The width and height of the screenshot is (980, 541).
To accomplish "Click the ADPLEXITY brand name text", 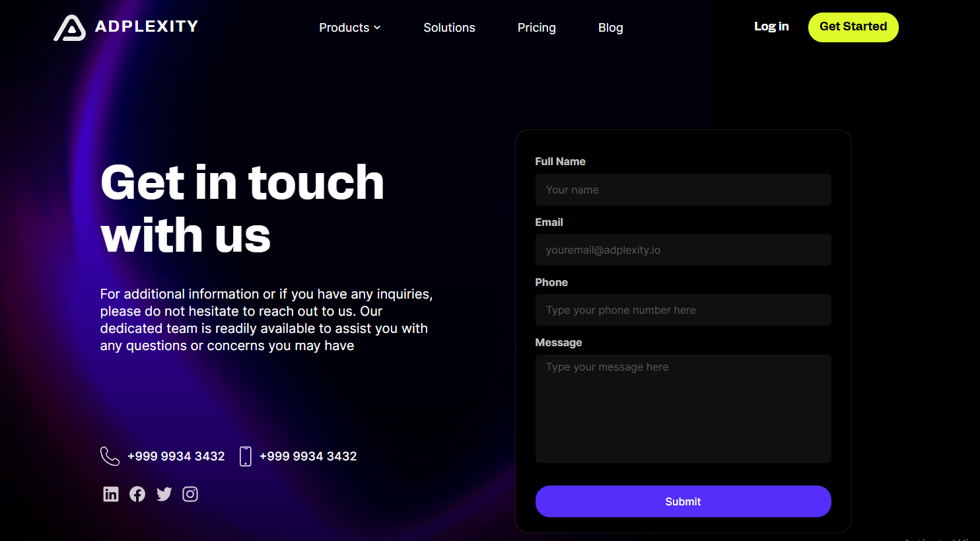I will click(147, 26).
